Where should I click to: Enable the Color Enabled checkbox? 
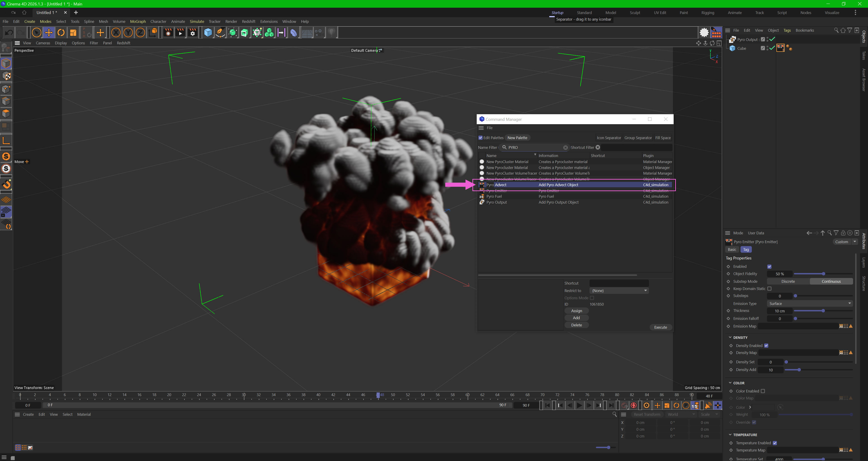[x=763, y=391]
